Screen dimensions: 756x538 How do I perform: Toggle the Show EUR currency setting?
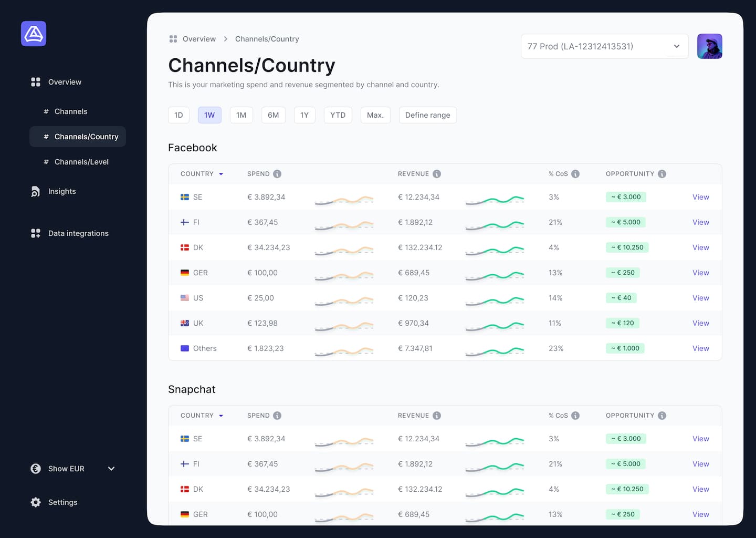pos(110,468)
